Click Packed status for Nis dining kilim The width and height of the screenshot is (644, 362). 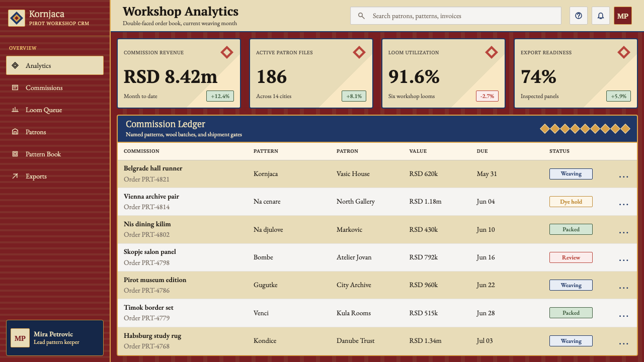coord(571,229)
